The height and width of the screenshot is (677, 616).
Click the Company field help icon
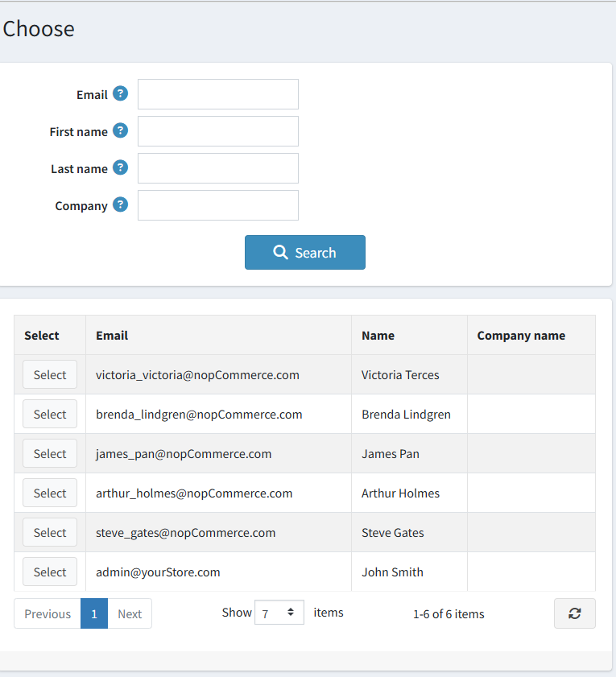pos(120,204)
